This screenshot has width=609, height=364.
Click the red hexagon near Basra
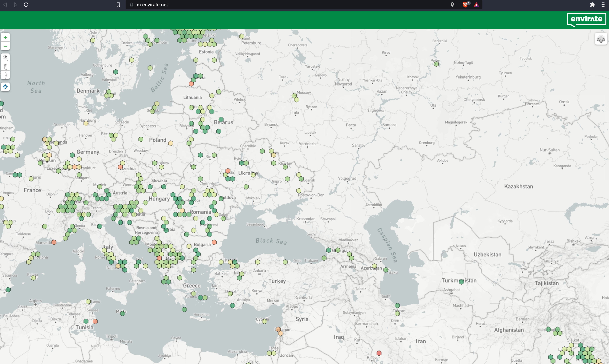[x=379, y=353]
